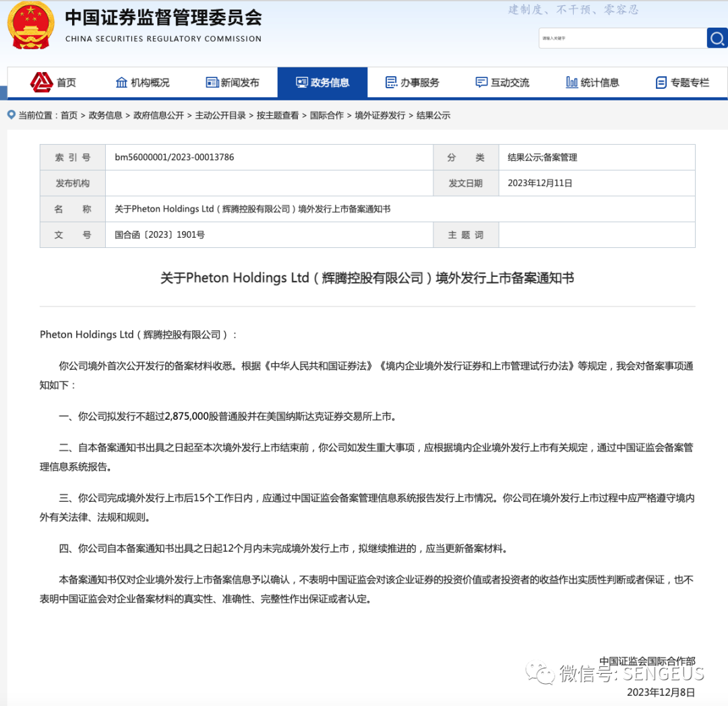Switch to the 新闻发布 tab

233,83
